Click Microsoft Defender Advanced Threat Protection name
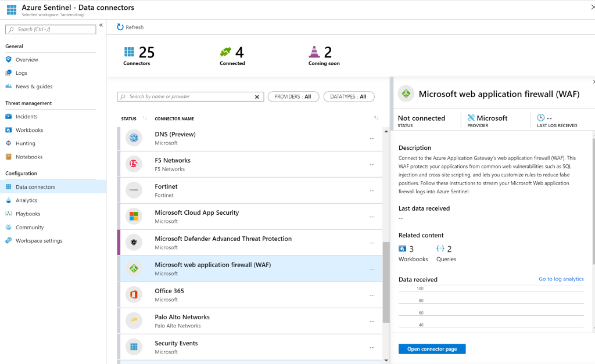The height and width of the screenshot is (364, 595). 223,239
